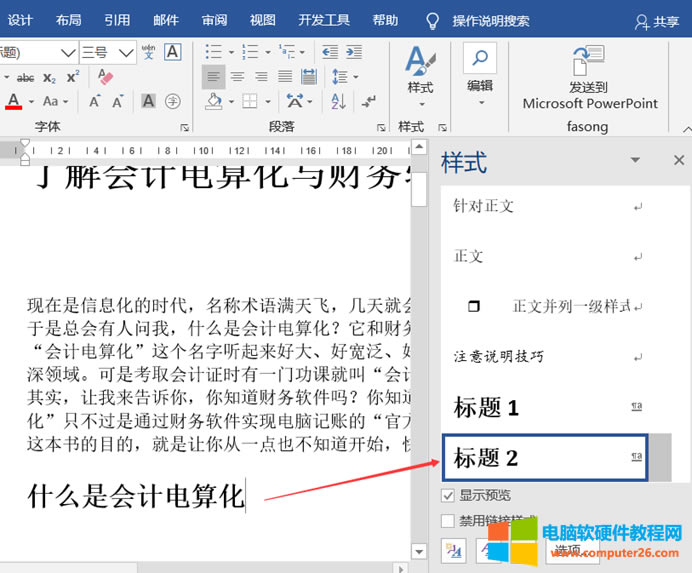This screenshot has width=692, height=573.
Task: Uncheck the 显示预览 checkbox
Action: [448, 495]
